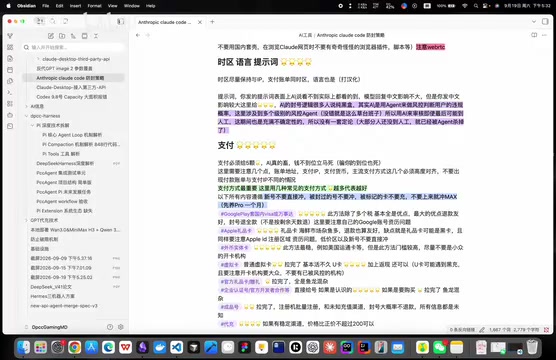Switch vault via OpccGamingMD name

pyautogui.click(x=50, y=327)
